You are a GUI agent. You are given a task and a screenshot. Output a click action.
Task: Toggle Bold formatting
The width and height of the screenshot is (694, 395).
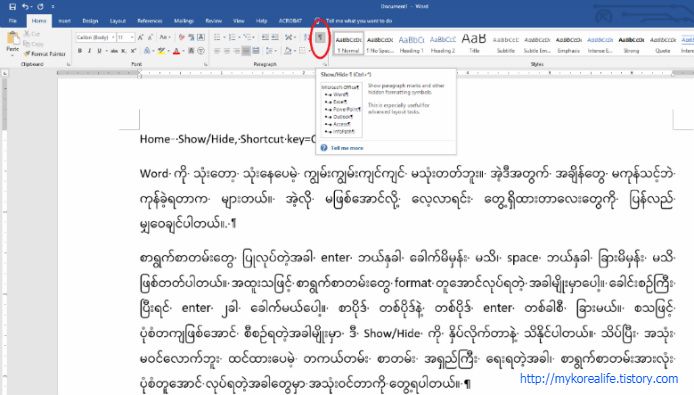(80, 51)
